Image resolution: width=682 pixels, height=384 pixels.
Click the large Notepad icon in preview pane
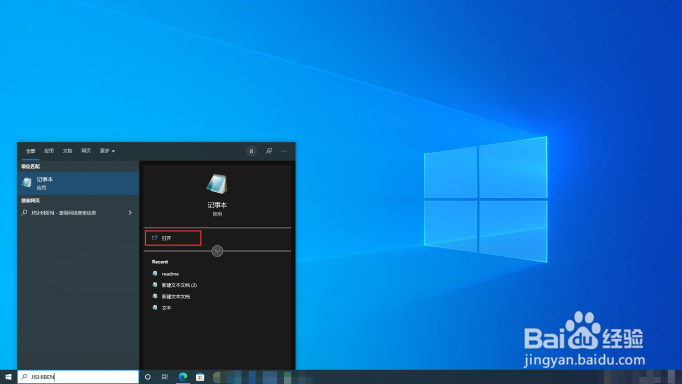tap(217, 184)
